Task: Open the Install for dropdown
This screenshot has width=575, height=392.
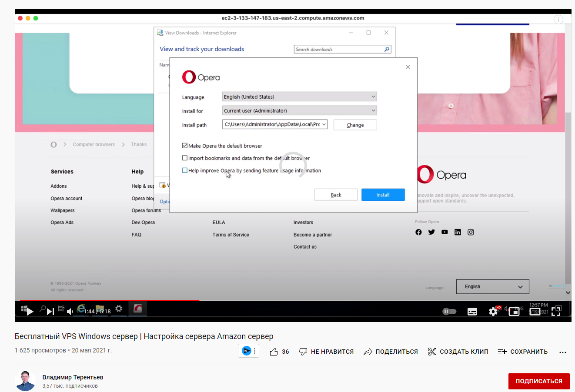Action: coord(300,110)
